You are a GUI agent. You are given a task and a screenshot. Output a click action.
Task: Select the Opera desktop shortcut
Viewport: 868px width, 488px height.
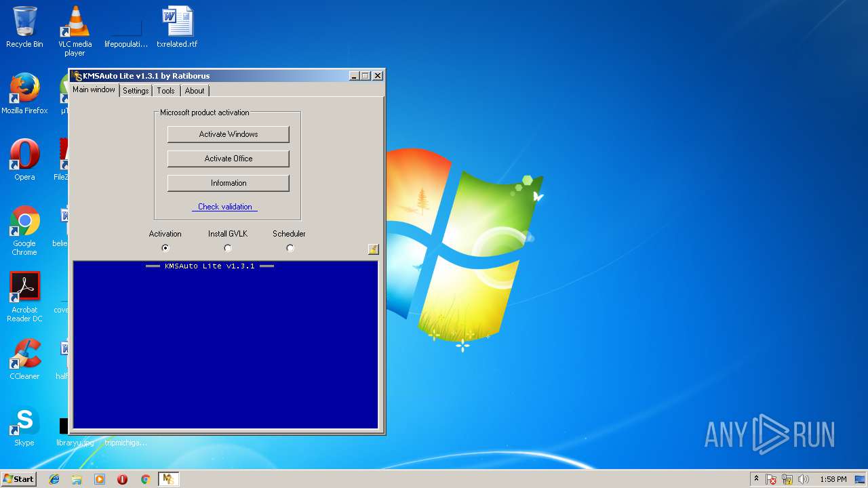pyautogui.click(x=24, y=161)
